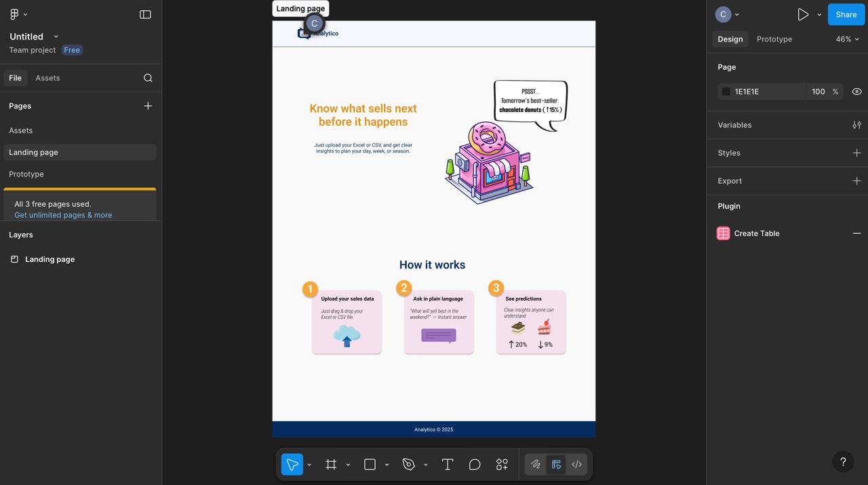Click the page background color swatch
The height and width of the screenshot is (485, 868).
(x=725, y=91)
